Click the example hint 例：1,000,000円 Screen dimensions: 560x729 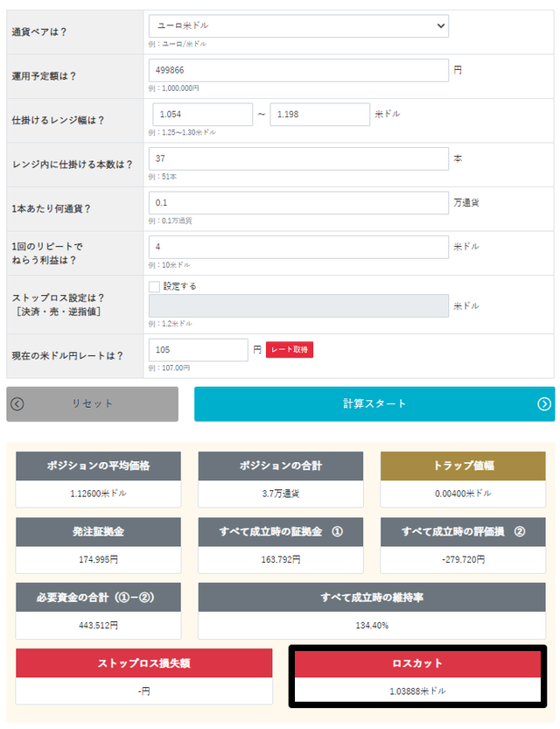174,88
